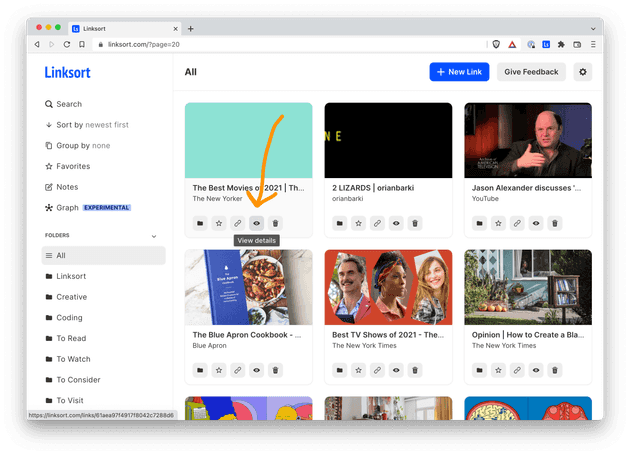View details of The Best Movies card
This screenshot has height=455, width=630.
point(256,223)
